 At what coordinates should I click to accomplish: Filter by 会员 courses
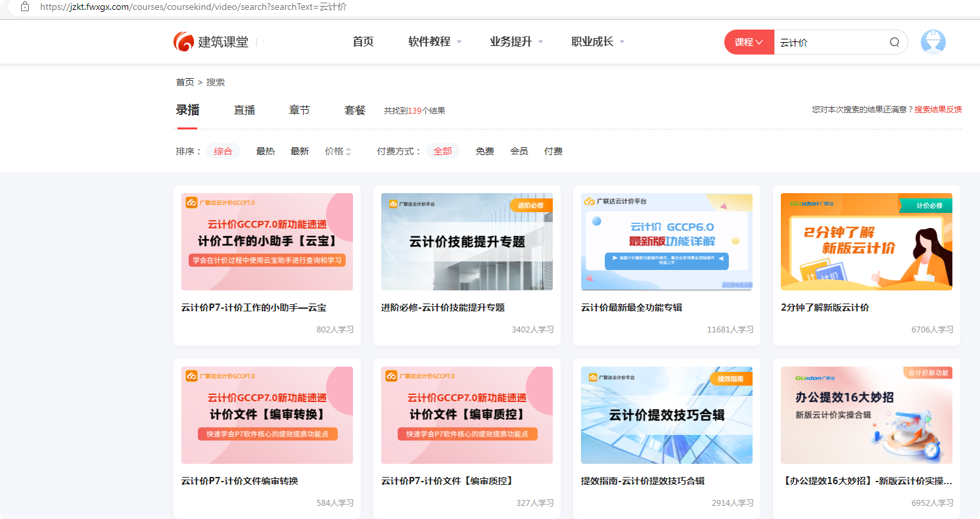click(519, 151)
